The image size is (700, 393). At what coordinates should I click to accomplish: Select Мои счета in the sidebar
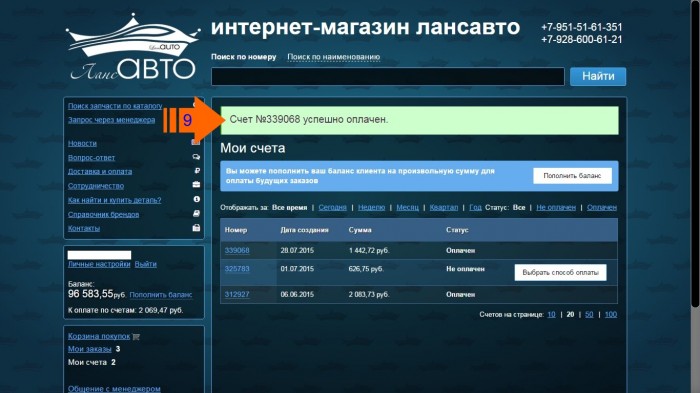[x=88, y=362]
